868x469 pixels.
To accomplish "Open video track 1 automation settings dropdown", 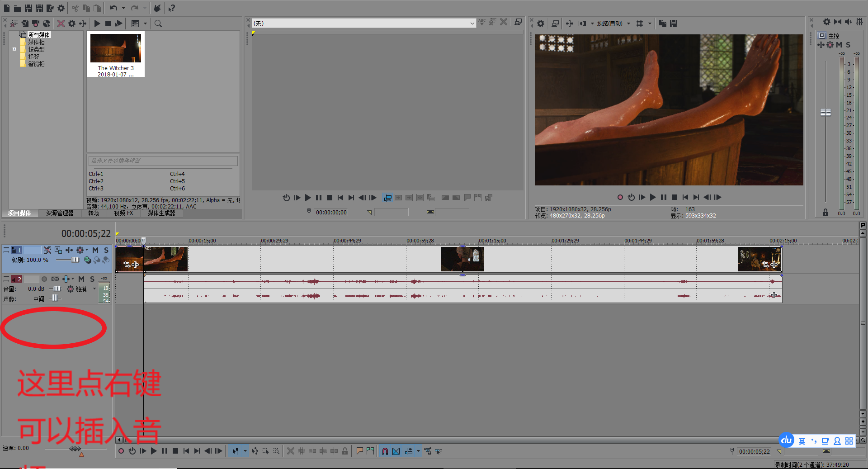I will click(87, 250).
